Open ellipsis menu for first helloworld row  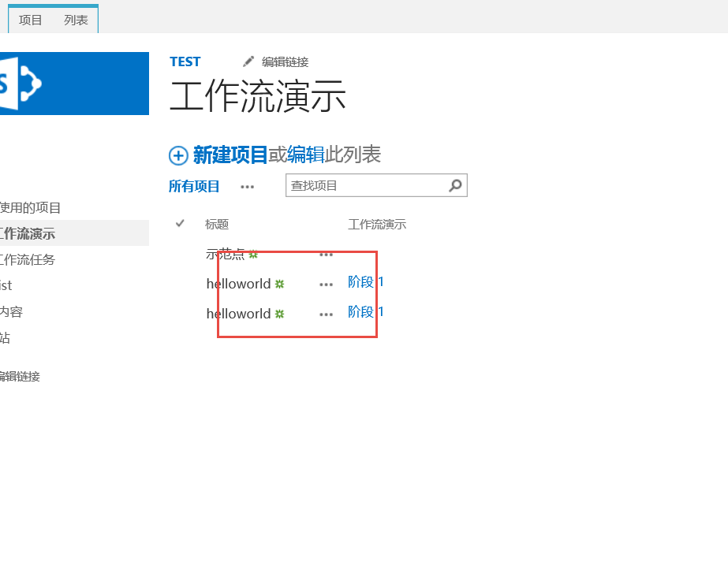pyautogui.click(x=326, y=285)
